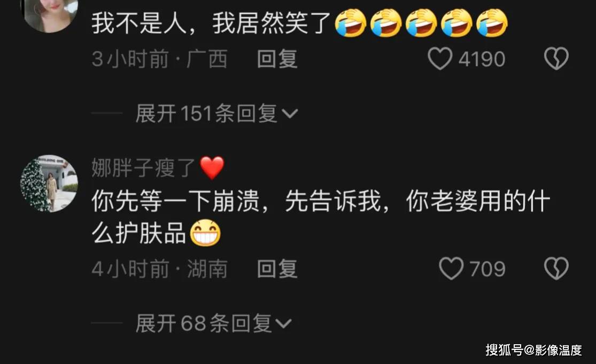Reply to the 4小时前 湖南 comment

click(x=277, y=269)
